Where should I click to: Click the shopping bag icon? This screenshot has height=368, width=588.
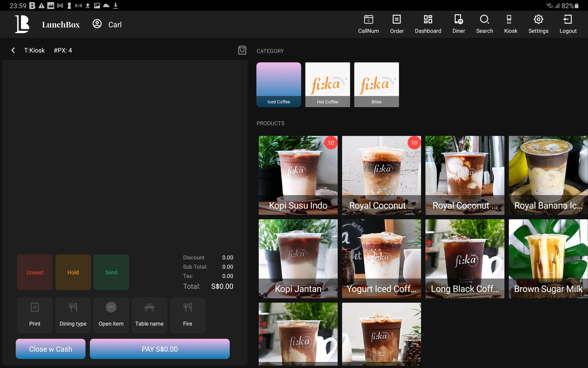[x=242, y=50]
